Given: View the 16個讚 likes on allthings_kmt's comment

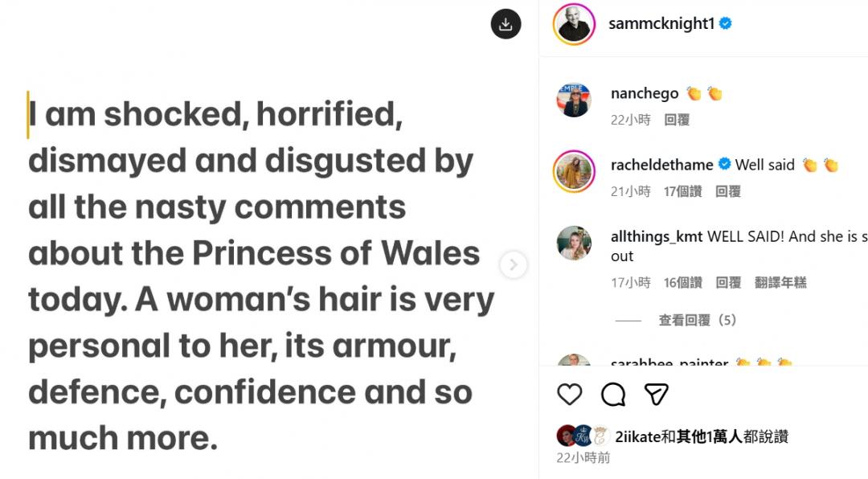Looking at the screenshot, I should tap(682, 283).
